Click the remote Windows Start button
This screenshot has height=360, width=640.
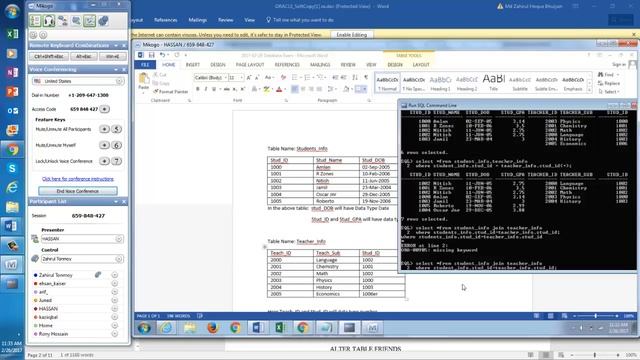point(144,328)
